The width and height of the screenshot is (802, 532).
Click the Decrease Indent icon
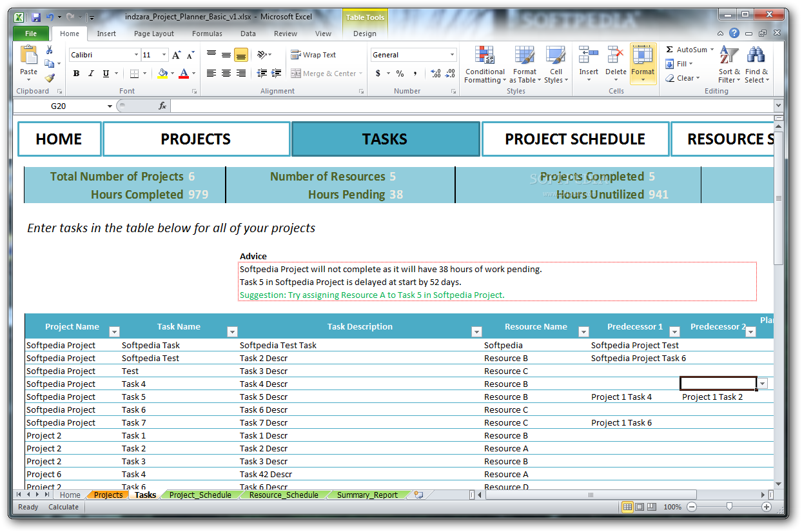pyautogui.click(x=261, y=74)
